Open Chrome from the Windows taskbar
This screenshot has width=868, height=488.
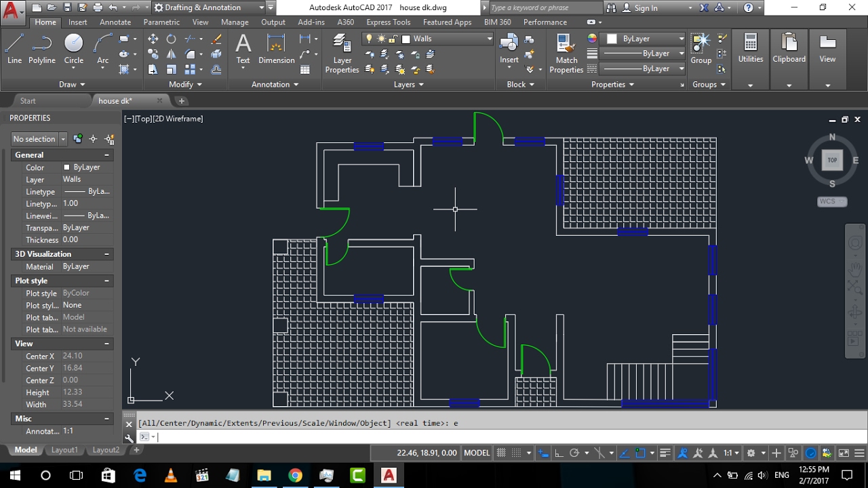pos(295,475)
